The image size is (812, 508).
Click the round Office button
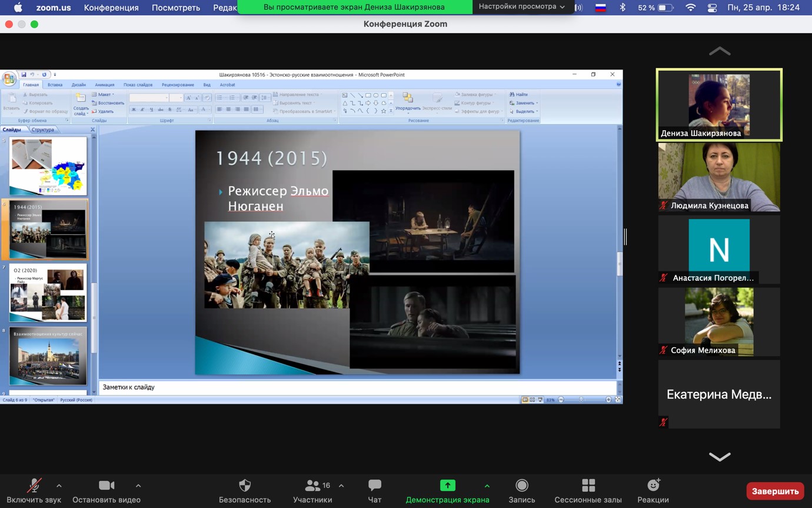coord(9,78)
